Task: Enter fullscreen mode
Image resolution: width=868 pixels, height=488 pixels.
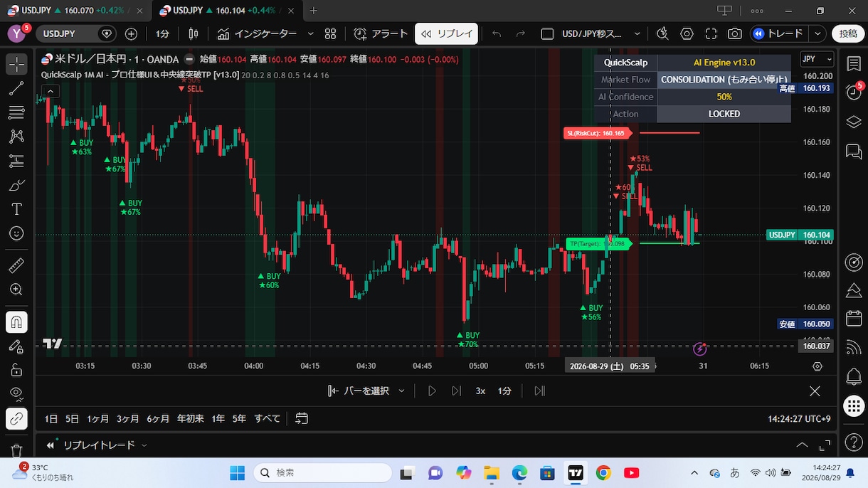Action: [711, 33]
